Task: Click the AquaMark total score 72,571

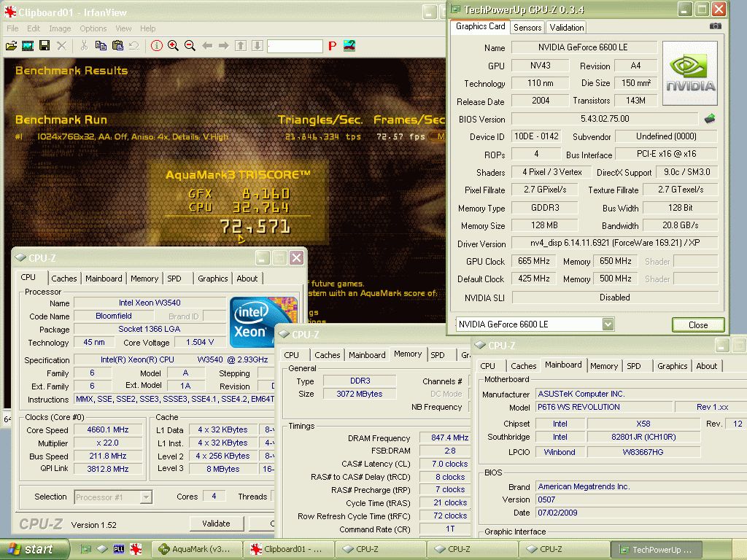Action: pos(255,226)
